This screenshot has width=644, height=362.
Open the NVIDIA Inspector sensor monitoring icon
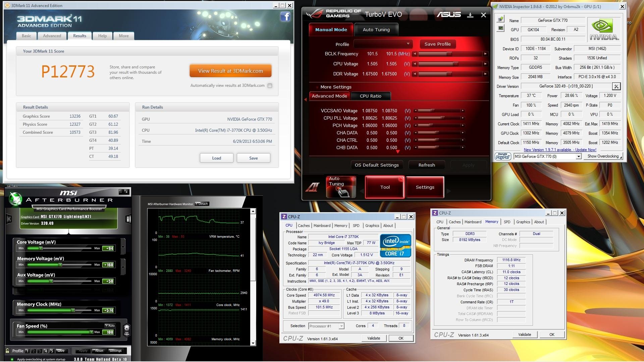pos(500,28)
